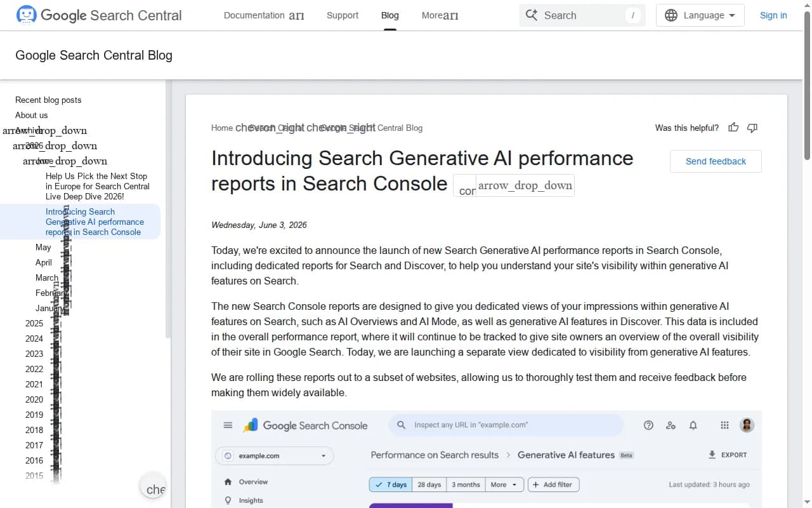Click the Add filter button
The image size is (812, 508).
tap(553, 485)
